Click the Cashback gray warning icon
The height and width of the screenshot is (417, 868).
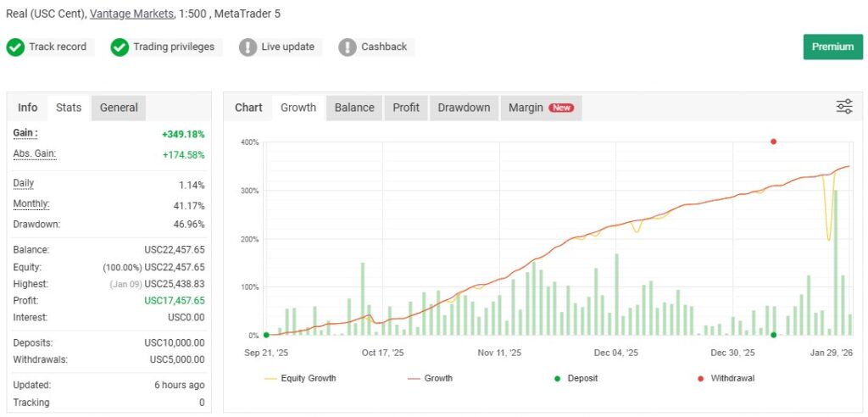[x=348, y=47]
